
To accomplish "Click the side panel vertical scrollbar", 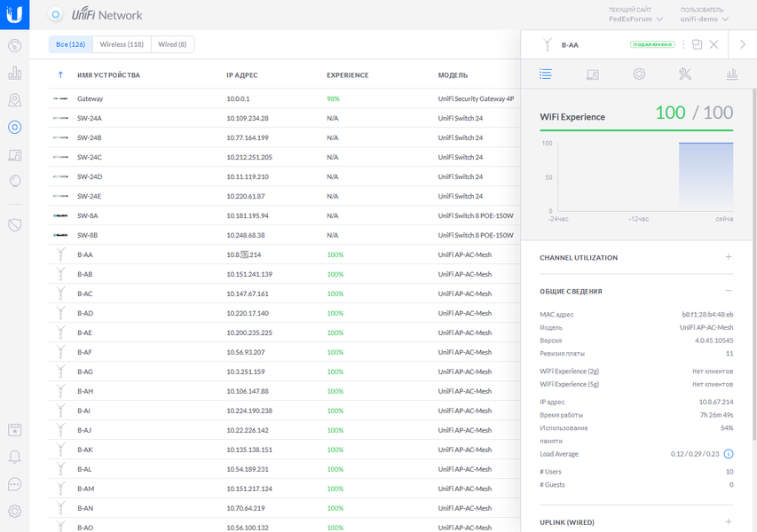I will [x=754, y=264].
